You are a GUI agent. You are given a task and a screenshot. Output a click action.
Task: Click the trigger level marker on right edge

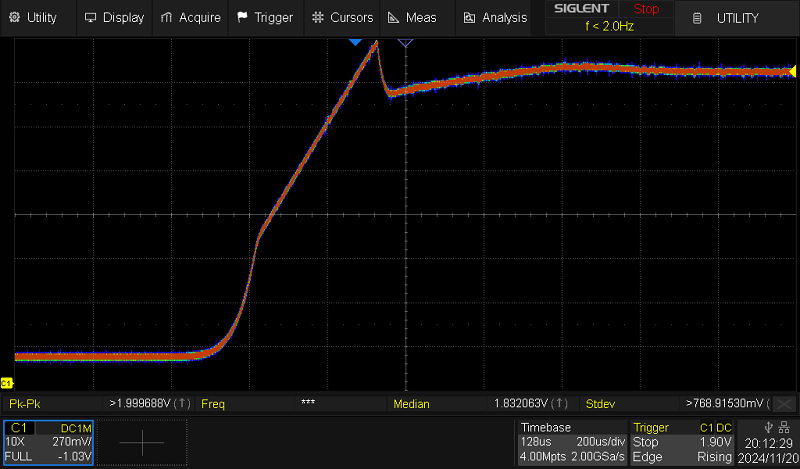tap(794, 71)
